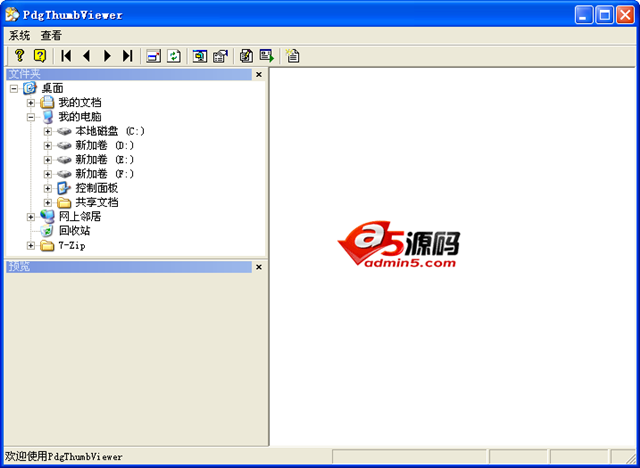This screenshot has width=640, height=468.
Task: Select 控制面板 in the tree
Action: [97, 188]
